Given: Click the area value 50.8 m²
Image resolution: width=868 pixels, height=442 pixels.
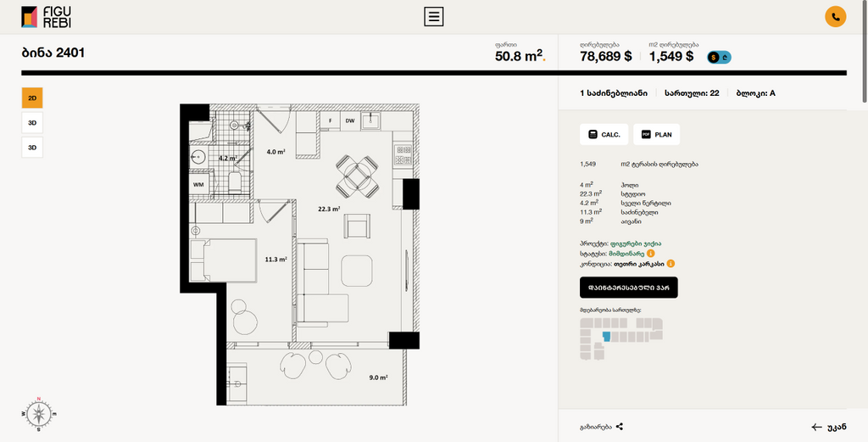Looking at the screenshot, I should [520, 56].
